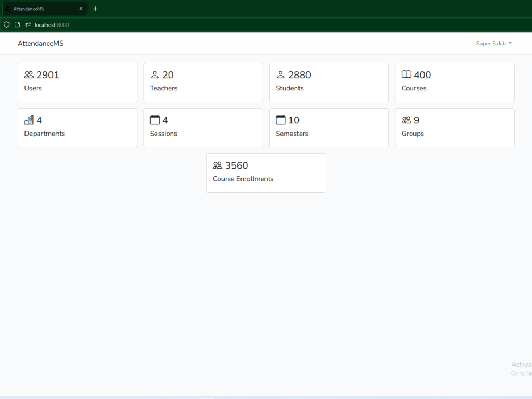Switch to the AttendanceMS browser tab
The image size is (532, 399).
(43, 9)
